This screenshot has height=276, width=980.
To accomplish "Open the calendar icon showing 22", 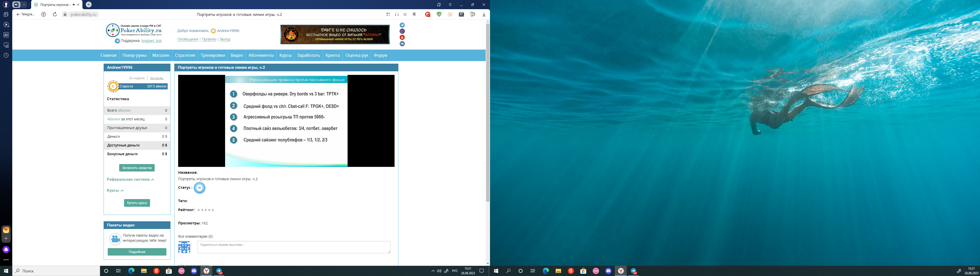I will point(6,35).
